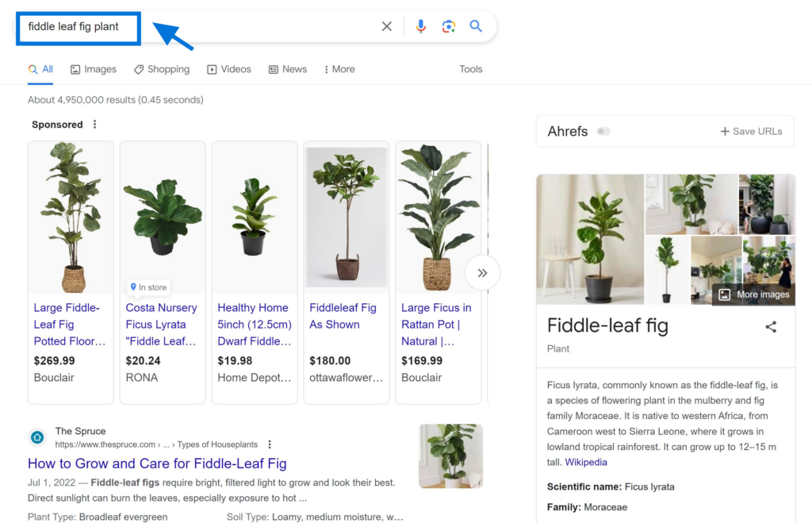Open the More search categories dropdown
Screen dimensions: 812x523
tap(339, 69)
